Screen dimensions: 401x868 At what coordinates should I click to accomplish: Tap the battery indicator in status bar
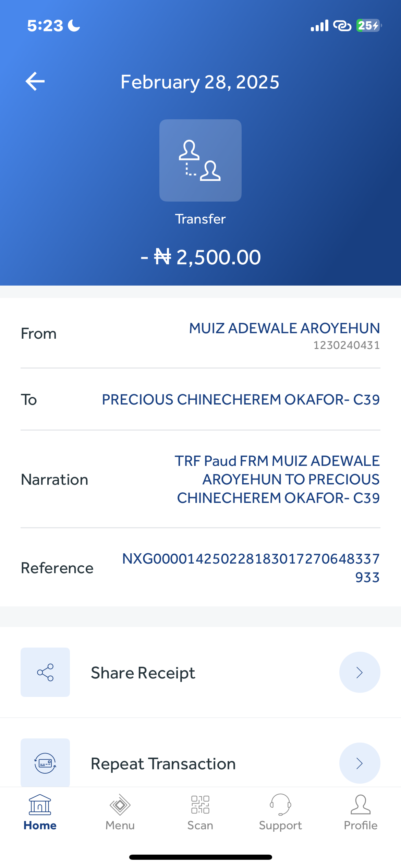coord(368,25)
